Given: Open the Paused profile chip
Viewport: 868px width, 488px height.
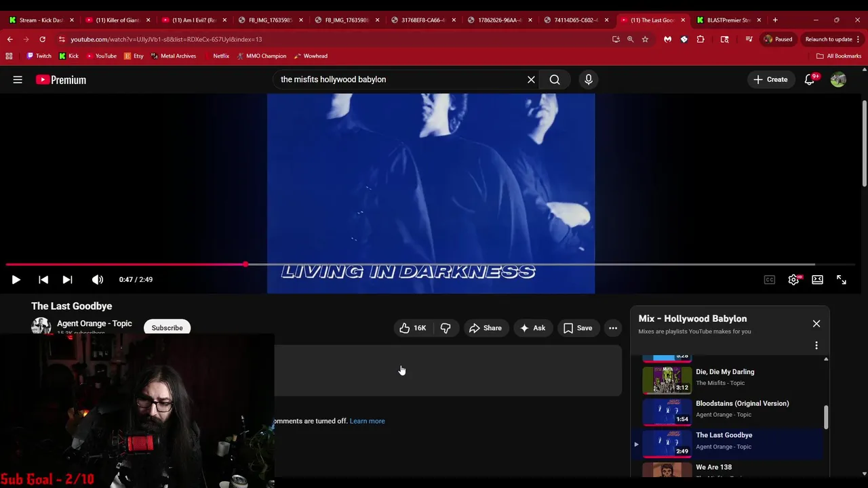Looking at the screenshot, I should 778,39.
